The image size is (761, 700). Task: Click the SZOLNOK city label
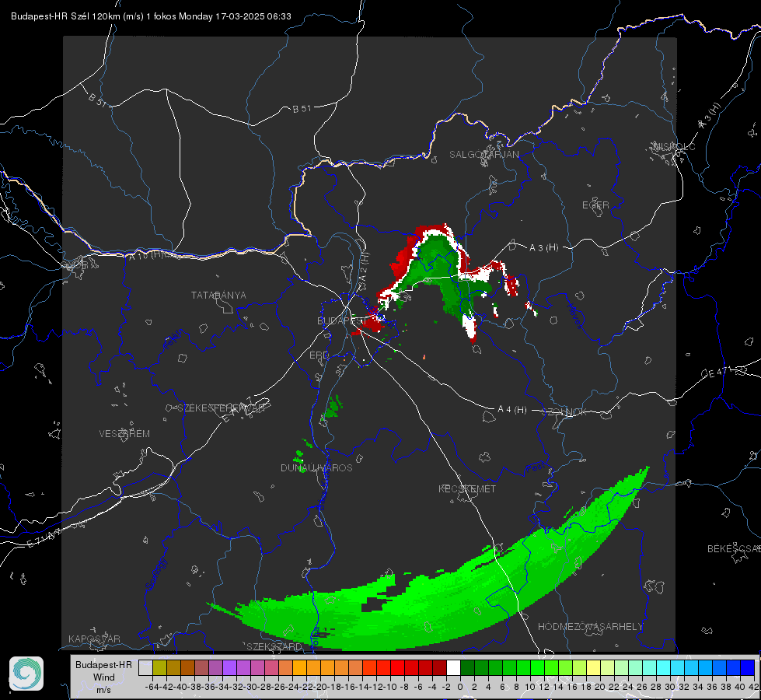[x=564, y=411]
